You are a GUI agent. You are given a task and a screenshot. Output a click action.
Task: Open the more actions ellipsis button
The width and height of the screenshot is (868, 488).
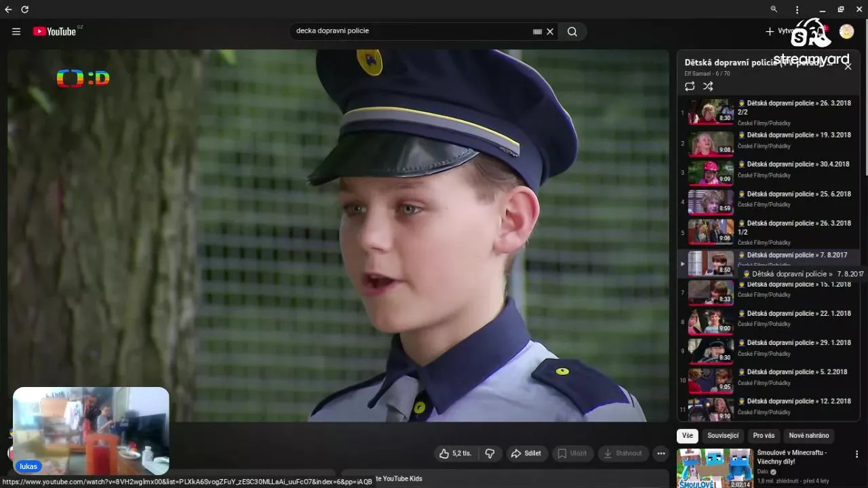click(661, 453)
